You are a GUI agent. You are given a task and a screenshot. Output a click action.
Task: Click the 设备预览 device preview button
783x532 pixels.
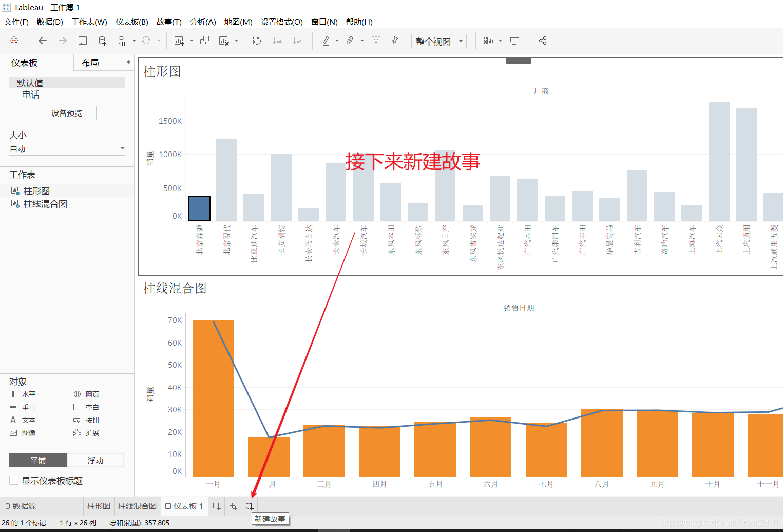[x=67, y=113]
